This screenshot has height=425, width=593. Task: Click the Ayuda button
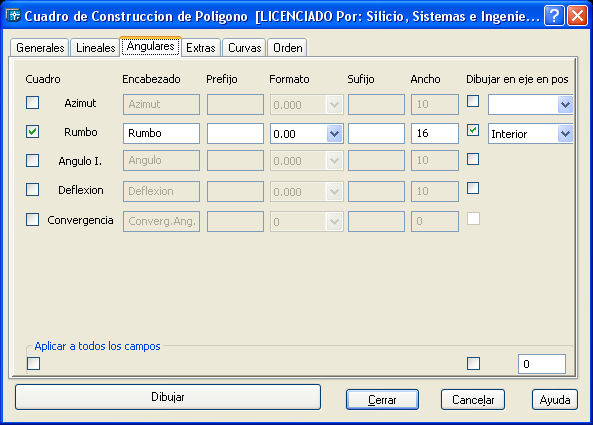(x=555, y=400)
